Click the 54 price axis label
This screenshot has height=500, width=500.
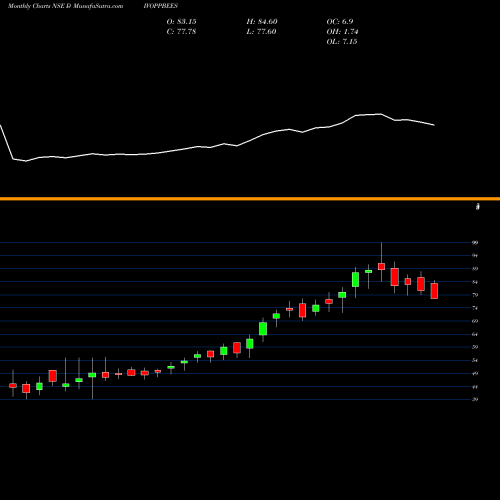point(475,360)
